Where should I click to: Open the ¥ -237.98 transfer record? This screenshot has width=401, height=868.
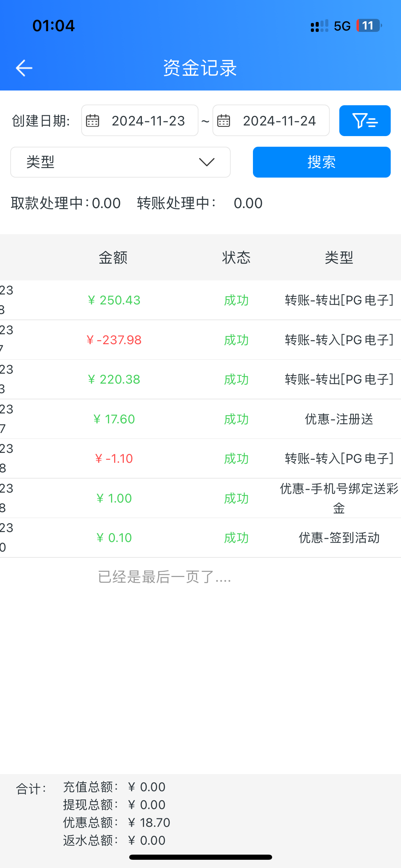click(200, 340)
